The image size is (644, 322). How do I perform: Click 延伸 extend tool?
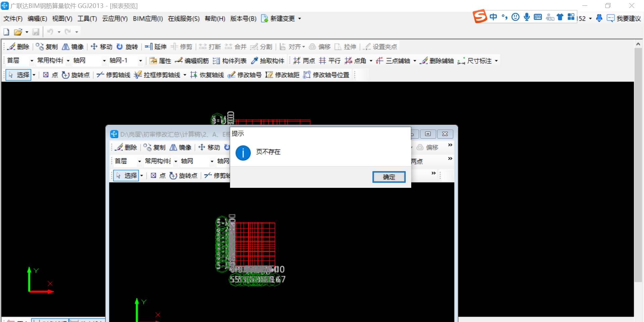156,47
